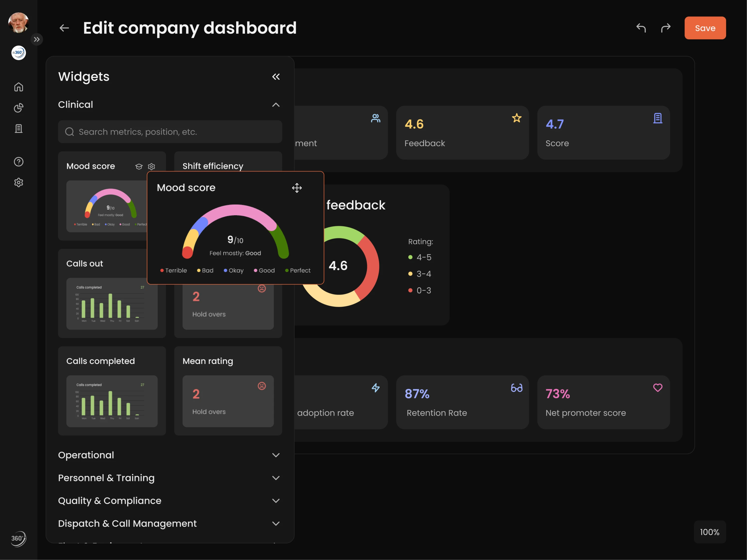Collapse the Widgets panel

point(276,77)
